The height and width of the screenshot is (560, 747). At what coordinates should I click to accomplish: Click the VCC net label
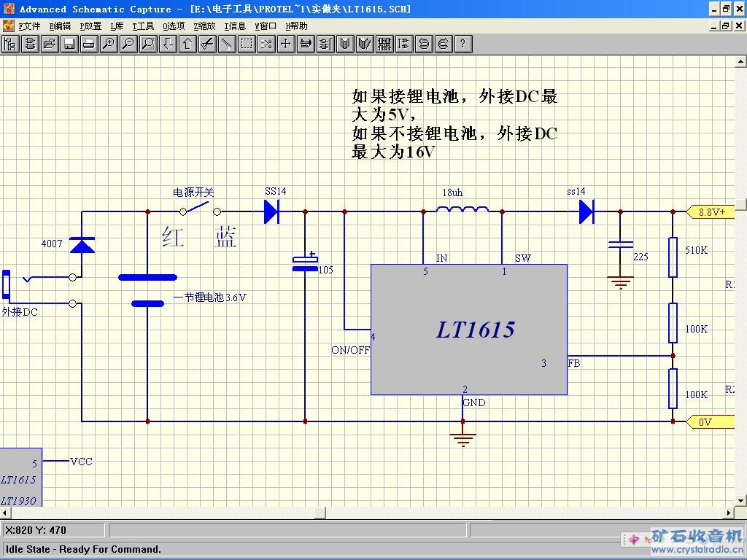(x=81, y=462)
